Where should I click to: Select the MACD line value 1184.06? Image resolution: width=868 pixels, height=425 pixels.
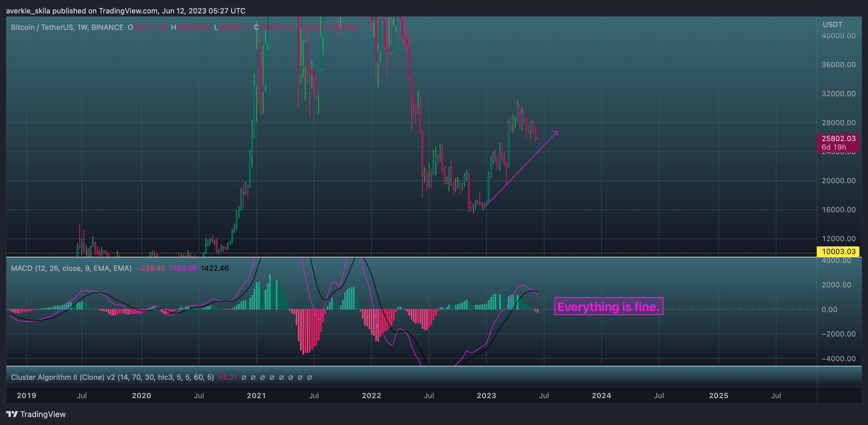(x=183, y=268)
